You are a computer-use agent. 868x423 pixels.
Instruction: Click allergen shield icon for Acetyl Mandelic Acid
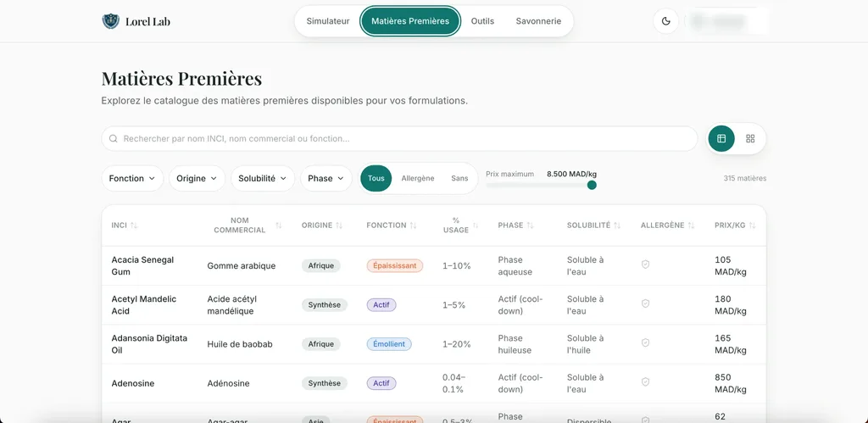(645, 303)
